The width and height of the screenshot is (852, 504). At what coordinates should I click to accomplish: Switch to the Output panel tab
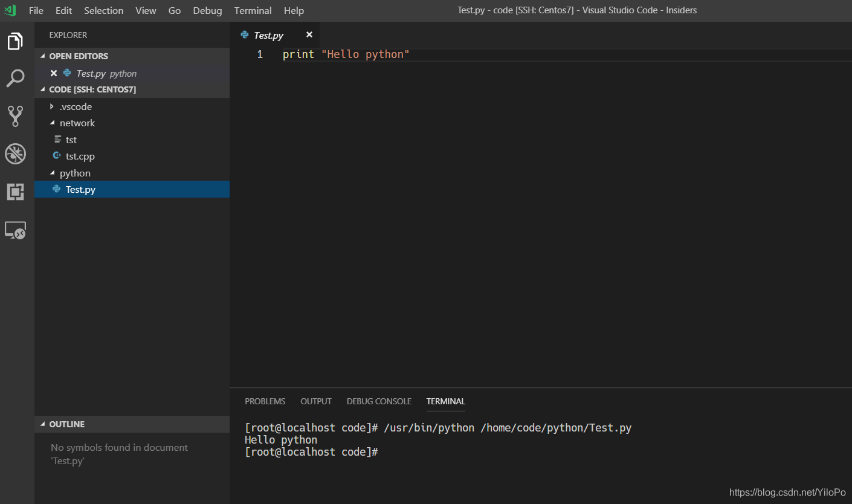[x=316, y=401]
